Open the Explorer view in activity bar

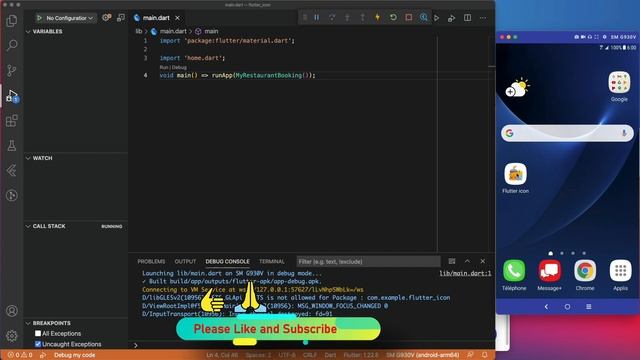coord(12,21)
